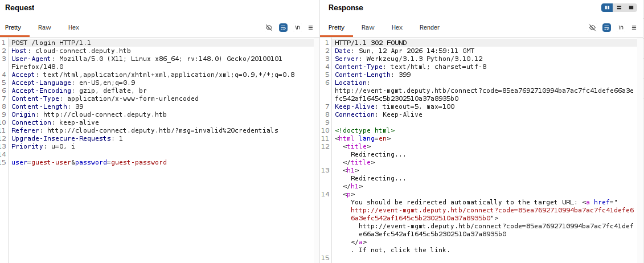644x263 pixels.
Task: Open the Render tab in Response
Action: pyautogui.click(x=429, y=27)
